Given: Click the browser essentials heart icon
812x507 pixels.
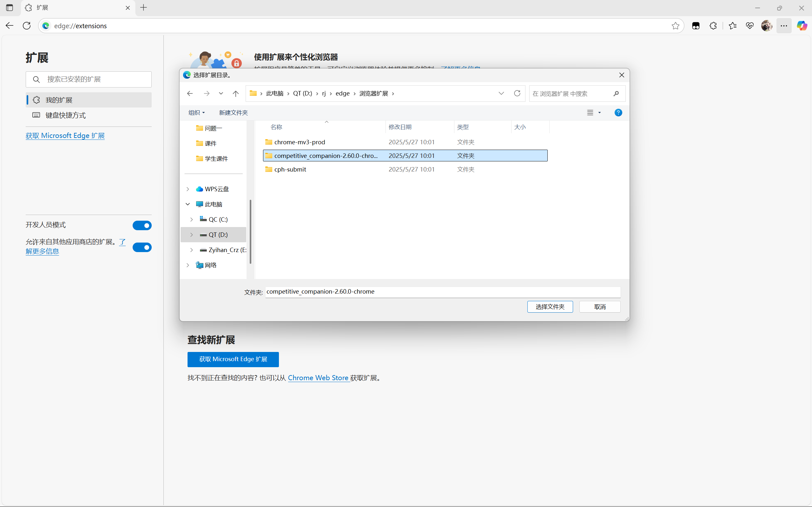Looking at the screenshot, I should pyautogui.click(x=749, y=26).
